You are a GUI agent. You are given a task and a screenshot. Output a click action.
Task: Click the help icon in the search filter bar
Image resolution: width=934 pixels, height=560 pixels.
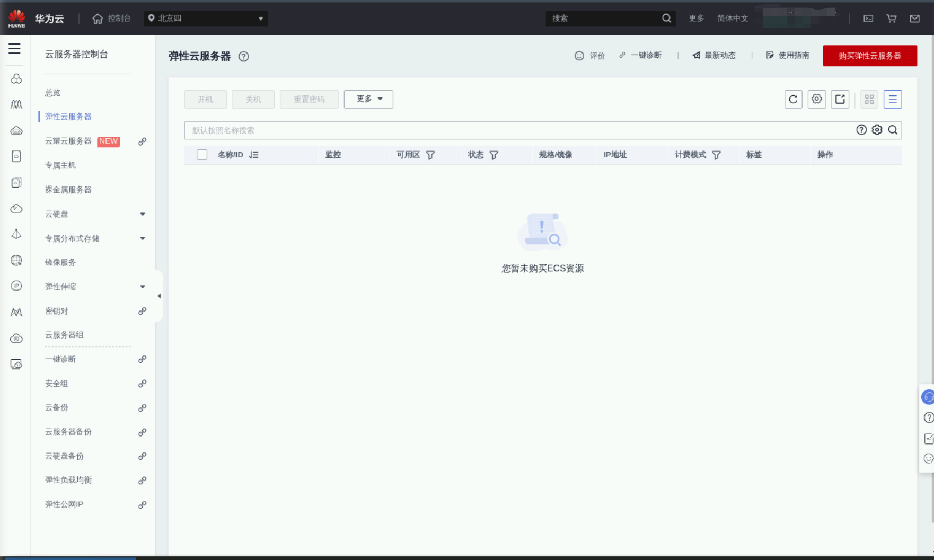point(861,130)
